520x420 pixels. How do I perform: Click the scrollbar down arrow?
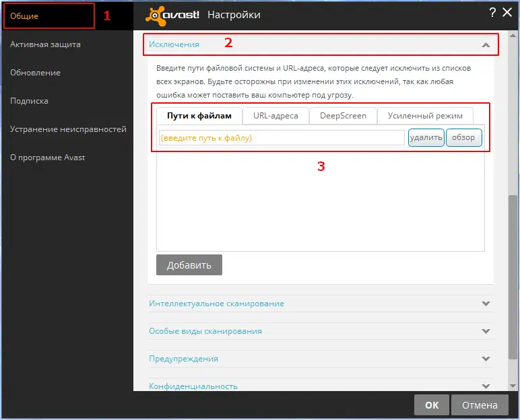click(513, 386)
